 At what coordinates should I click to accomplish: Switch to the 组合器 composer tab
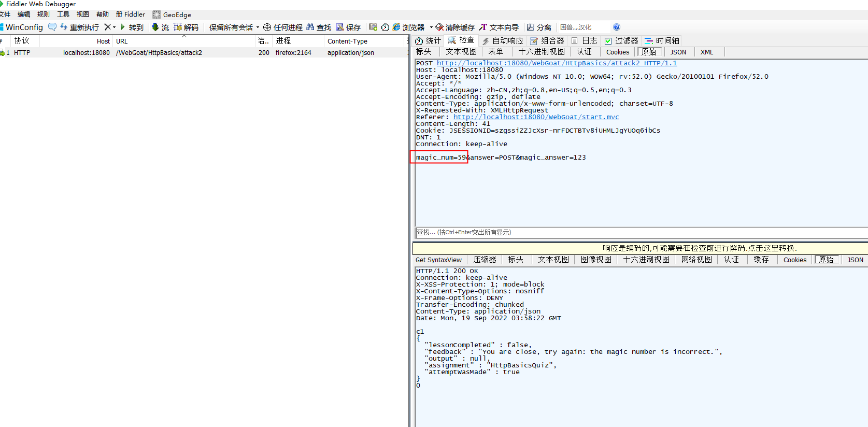click(547, 40)
